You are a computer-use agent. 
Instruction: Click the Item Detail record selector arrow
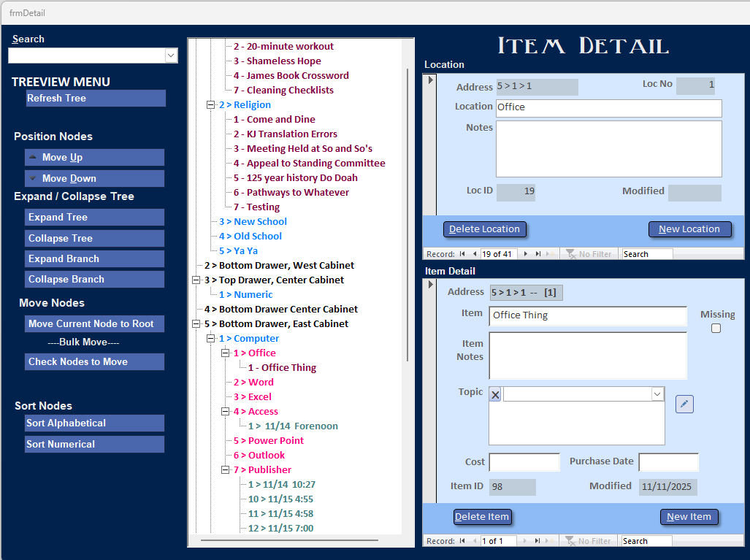click(430, 285)
